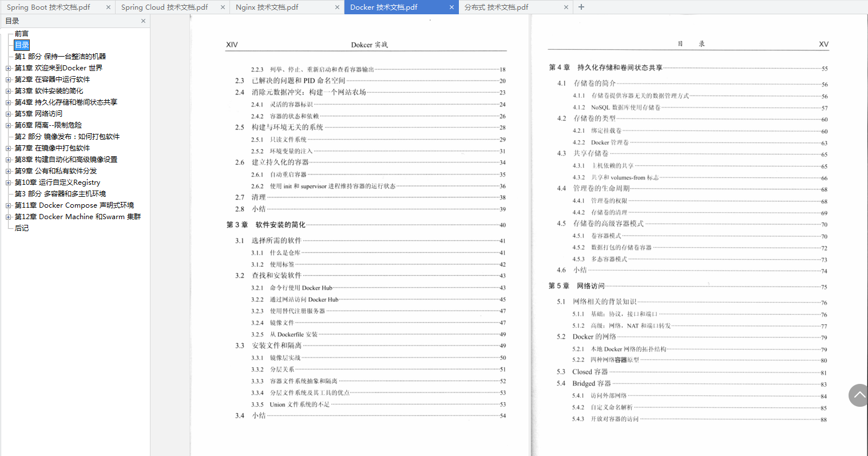Screen dimensions: 868x456
Task: Click TOC entry 5.2 Docker 的网络
Action: (692, 337)
